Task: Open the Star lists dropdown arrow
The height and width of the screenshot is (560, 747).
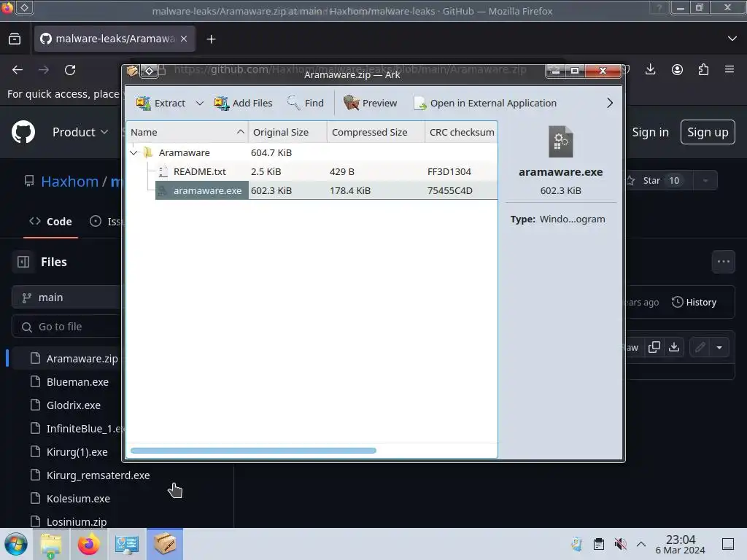Action: pyautogui.click(x=705, y=181)
